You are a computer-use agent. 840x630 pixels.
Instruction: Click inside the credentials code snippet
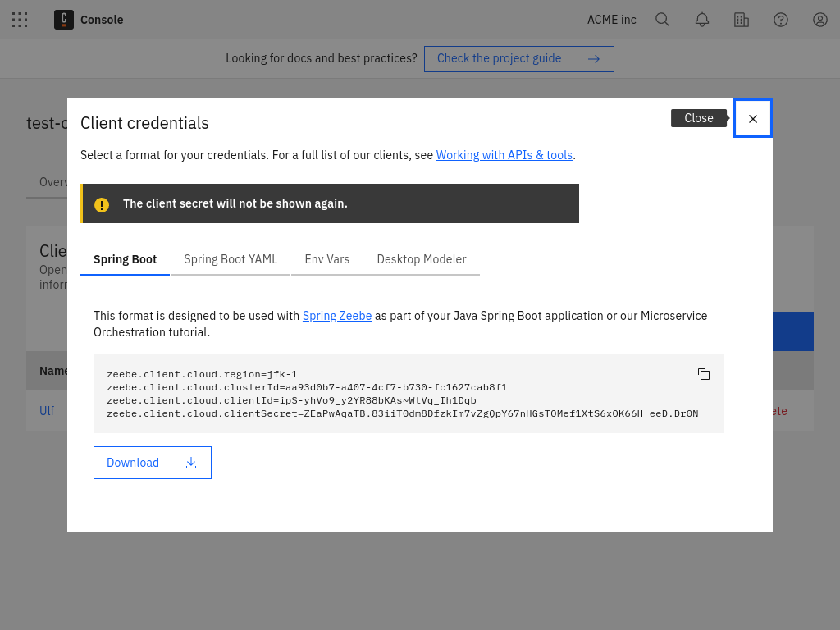pyautogui.click(x=402, y=394)
